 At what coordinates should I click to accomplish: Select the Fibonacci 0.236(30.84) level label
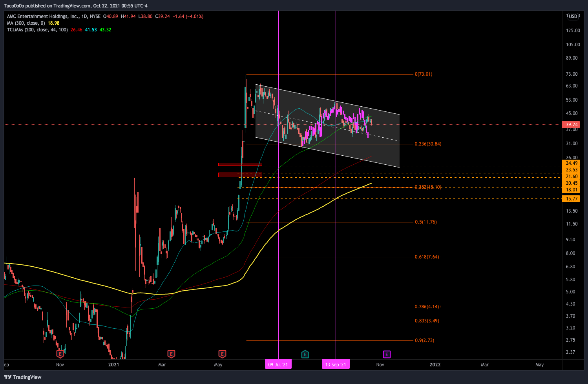428,144
